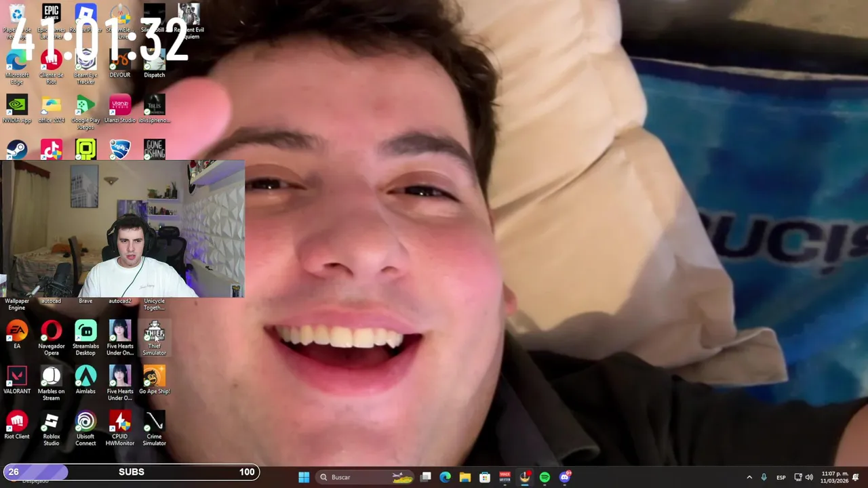Open the clock and calendar flyout

coord(834,477)
